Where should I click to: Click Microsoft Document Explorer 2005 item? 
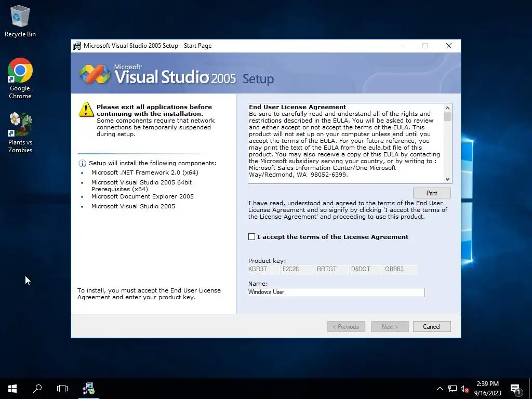tap(142, 196)
